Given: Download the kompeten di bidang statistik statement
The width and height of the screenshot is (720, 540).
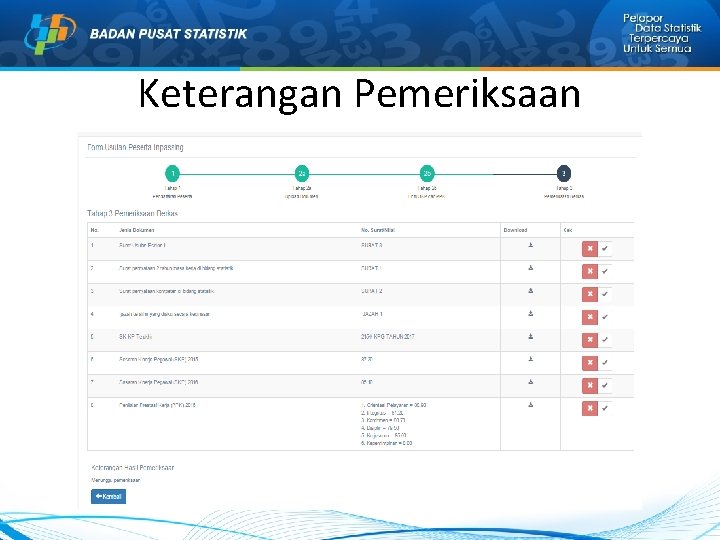Looking at the screenshot, I should (530, 291).
